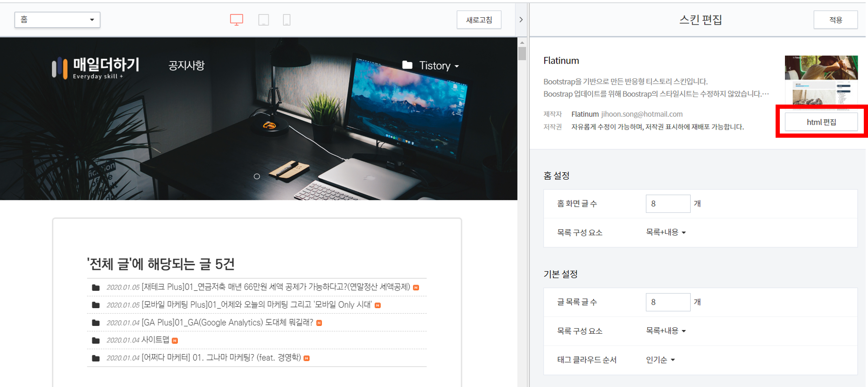Click folder icon of the 재테크 Plus post
Screen dimensions: 868x387
click(96, 288)
